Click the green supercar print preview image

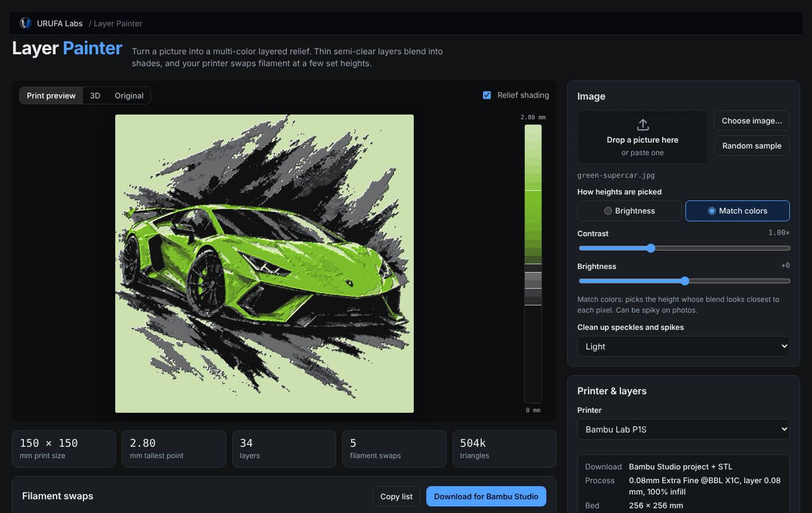click(x=264, y=264)
